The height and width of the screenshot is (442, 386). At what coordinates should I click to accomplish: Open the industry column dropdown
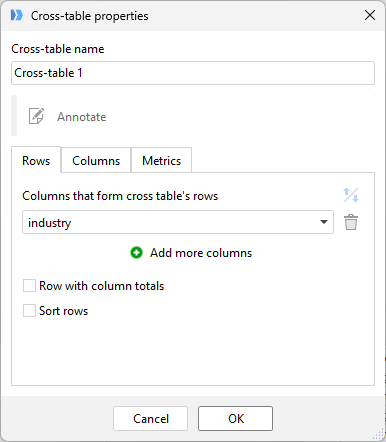178,222
